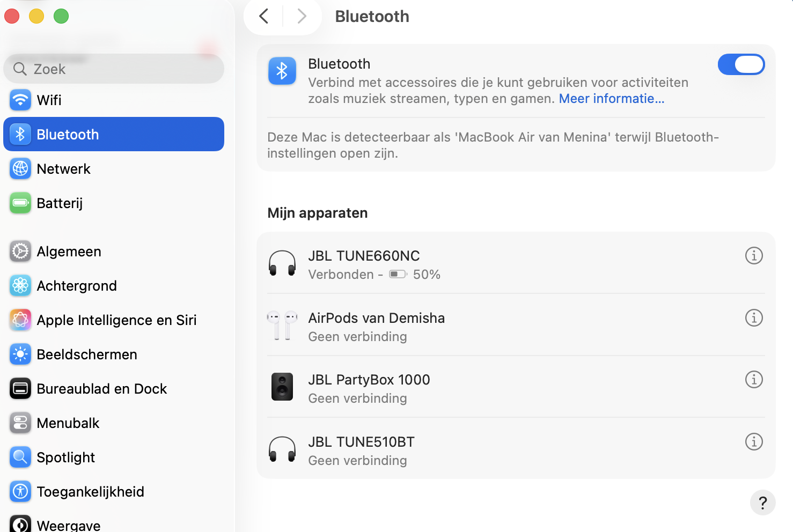
Task: Click the Bureaublad en Dock icon
Action: [x=20, y=388]
